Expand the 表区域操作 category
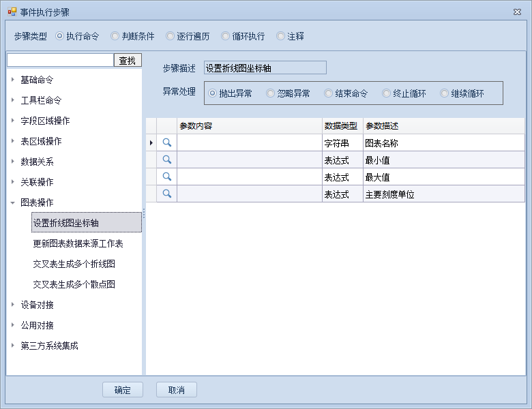The width and height of the screenshot is (532, 409). (x=13, y=141)
